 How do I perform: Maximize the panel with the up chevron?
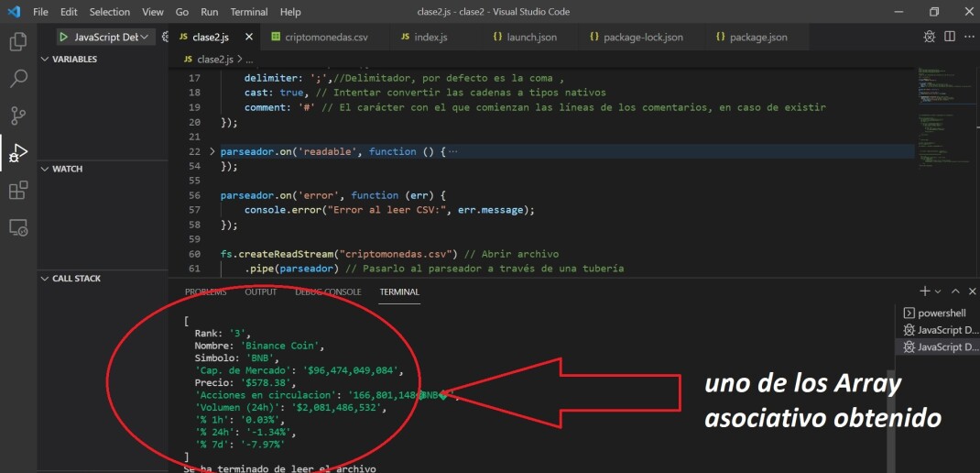[955, 291]
